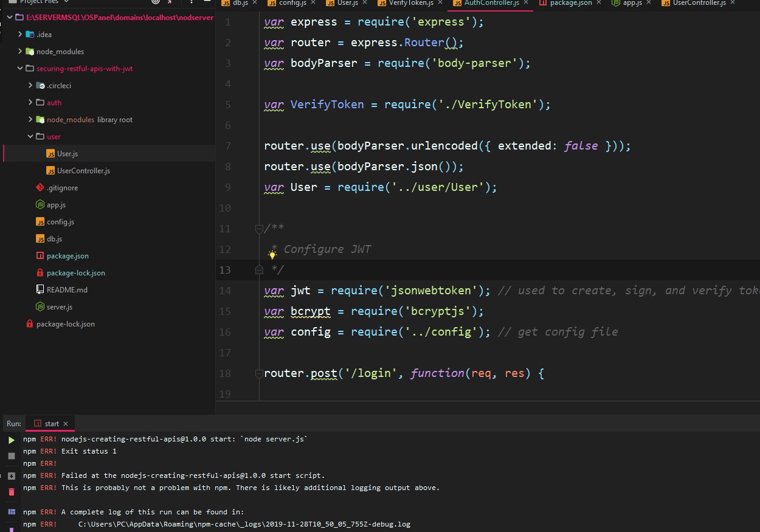Click 'Exit status 1' in Run output
760x532 pixels.
tap(89, 451)
